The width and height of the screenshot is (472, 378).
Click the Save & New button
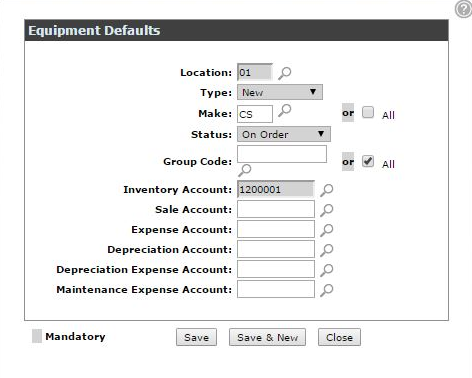(x=267, y=337)
